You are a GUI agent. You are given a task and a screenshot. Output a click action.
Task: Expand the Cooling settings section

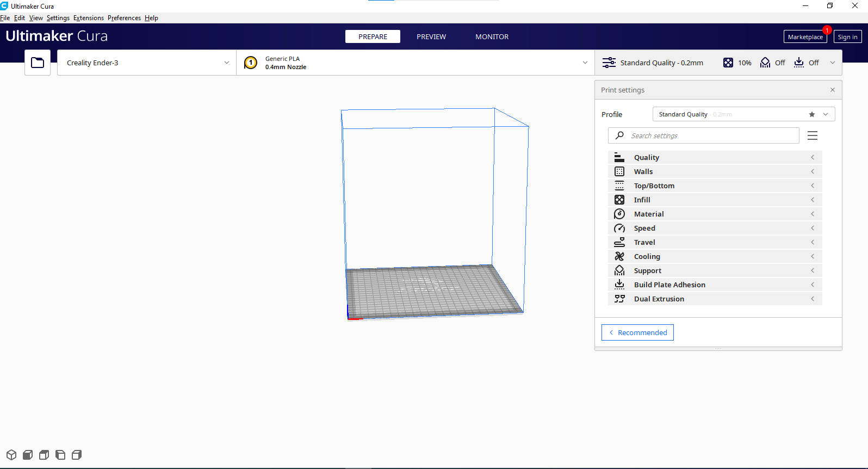[x=715, y=256]
